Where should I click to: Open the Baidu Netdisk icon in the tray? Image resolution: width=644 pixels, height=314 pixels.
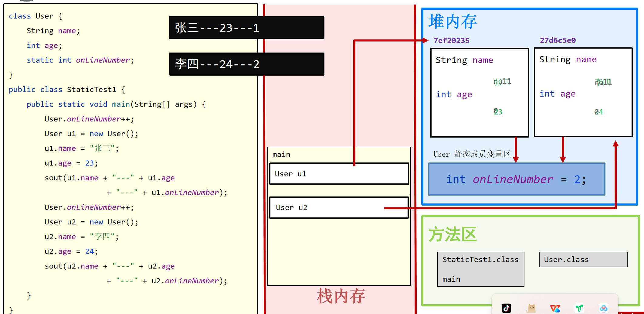coord(603,308)
